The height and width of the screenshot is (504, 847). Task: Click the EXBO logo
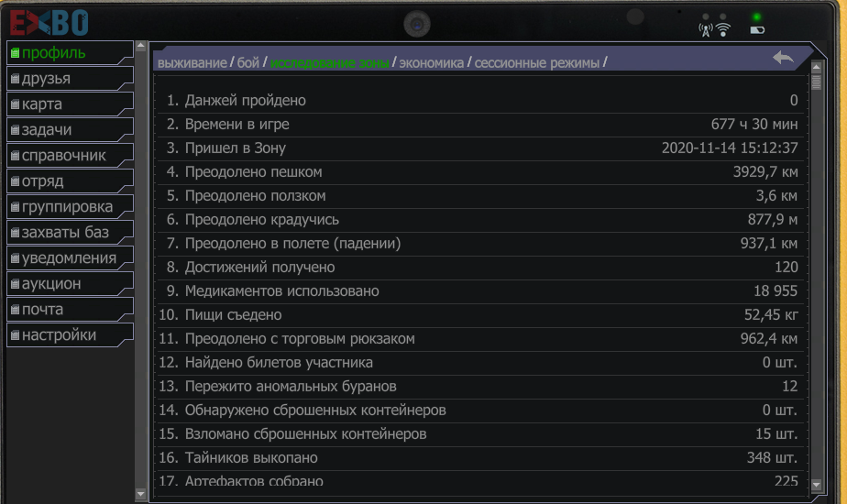(49, 23)
